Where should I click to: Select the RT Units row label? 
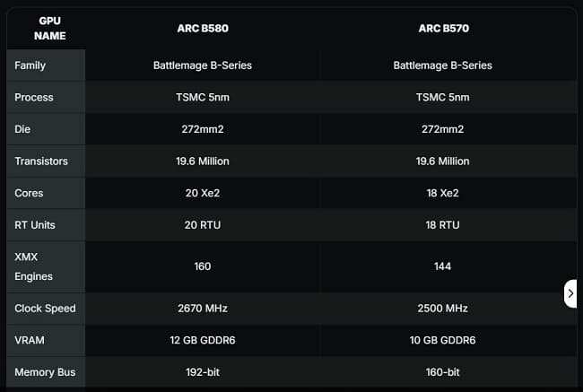(x=35, y=225)
